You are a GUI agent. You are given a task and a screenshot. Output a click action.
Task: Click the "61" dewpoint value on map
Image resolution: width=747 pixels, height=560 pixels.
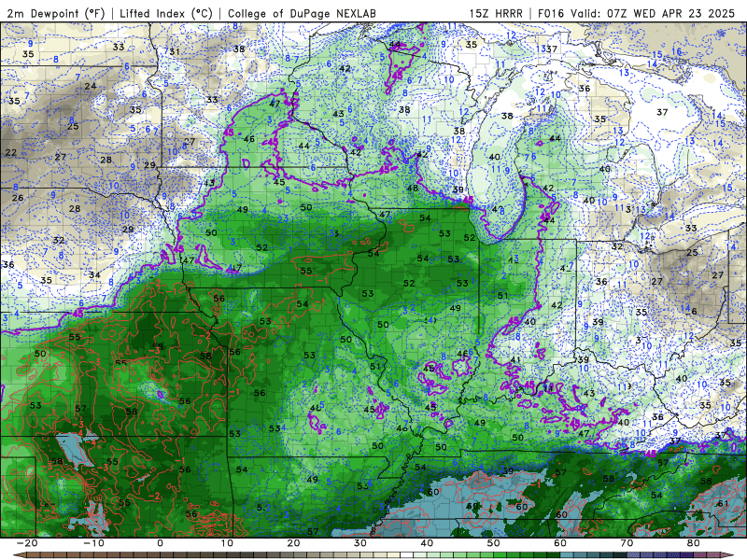click(723, 503)
